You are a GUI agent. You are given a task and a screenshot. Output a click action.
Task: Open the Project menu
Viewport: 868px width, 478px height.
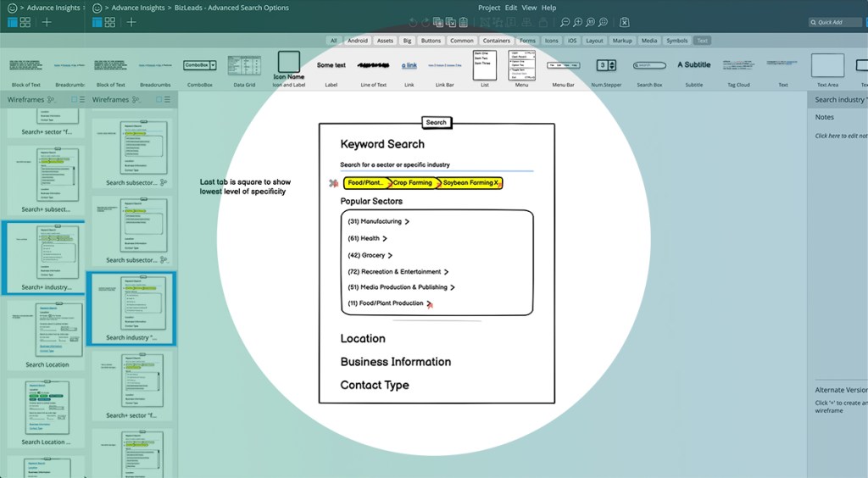pyautogui.click(x=489, y=8)
